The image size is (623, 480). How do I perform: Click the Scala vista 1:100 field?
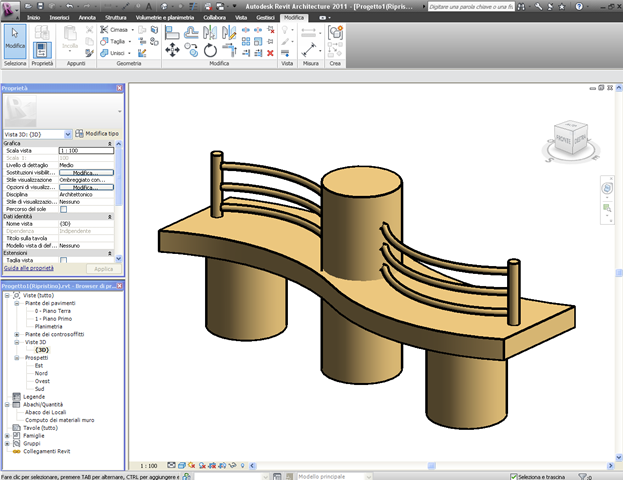85,149
